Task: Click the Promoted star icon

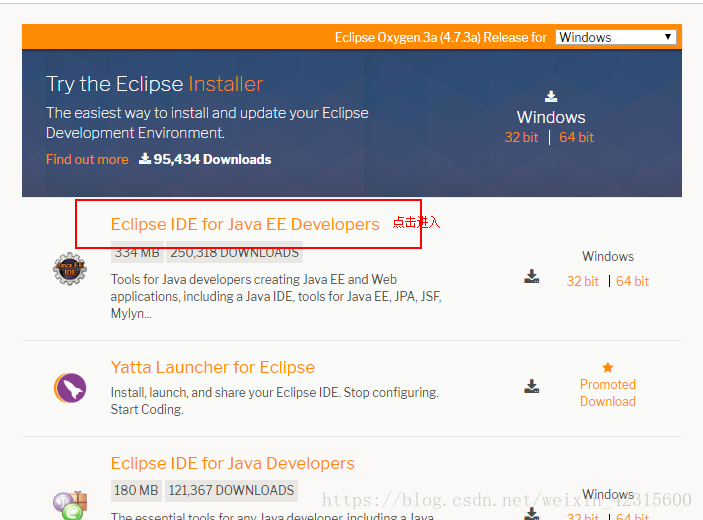Action: tap(608, 368)
